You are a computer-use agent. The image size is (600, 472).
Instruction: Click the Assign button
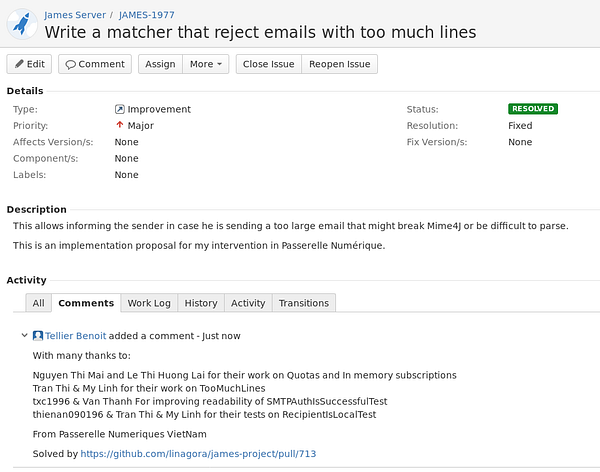(160, 64)
